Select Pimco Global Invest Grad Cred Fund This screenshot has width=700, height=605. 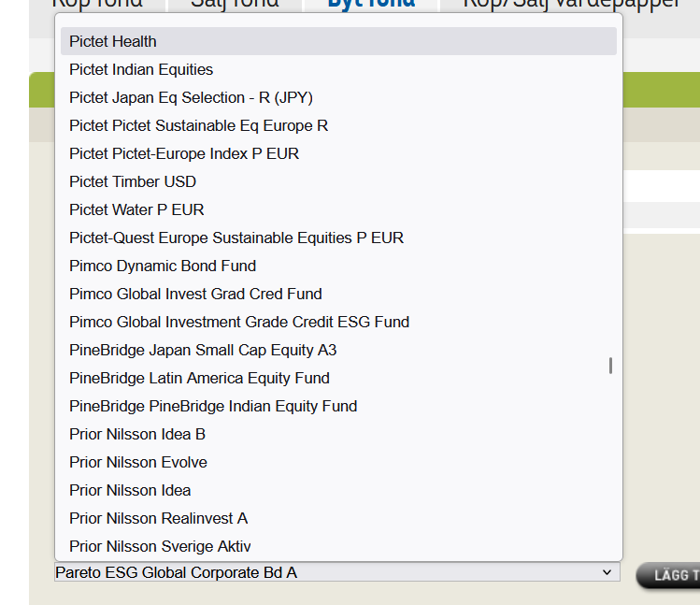click(x=195, y=294)
